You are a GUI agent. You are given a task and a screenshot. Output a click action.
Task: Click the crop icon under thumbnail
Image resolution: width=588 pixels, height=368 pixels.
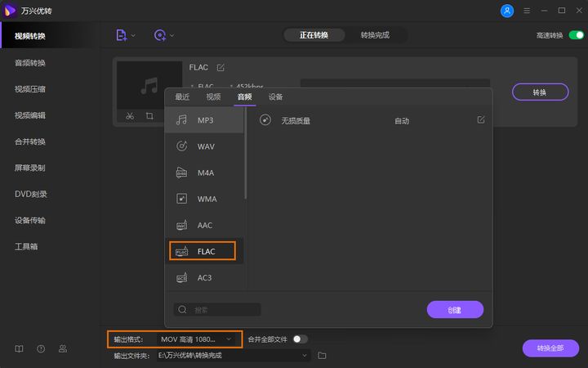149,115
